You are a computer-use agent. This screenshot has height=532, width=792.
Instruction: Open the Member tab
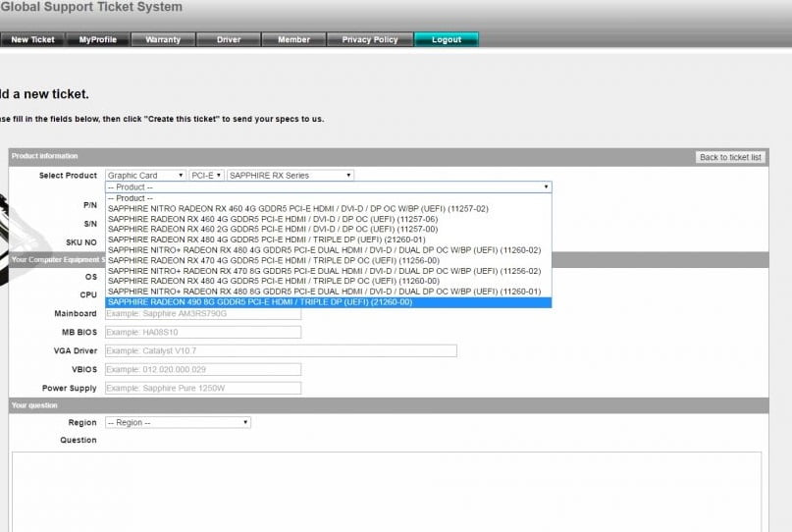pos(293,39)
